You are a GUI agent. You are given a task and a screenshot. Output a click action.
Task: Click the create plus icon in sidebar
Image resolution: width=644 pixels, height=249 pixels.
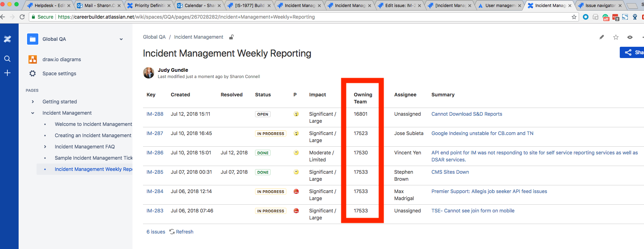click(x=7, y=73)
